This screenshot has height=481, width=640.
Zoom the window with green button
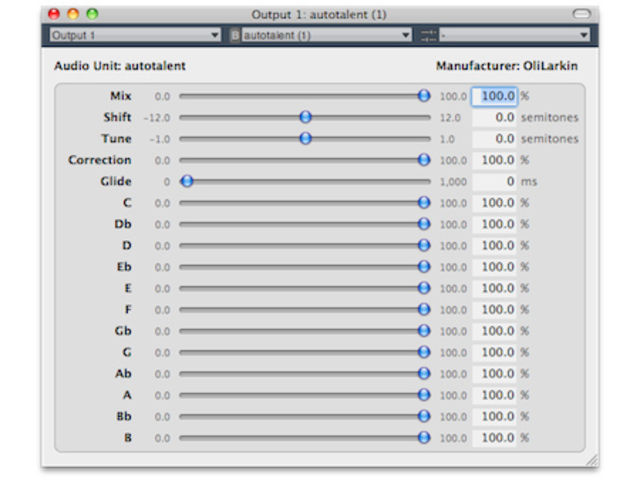[92, 14]
